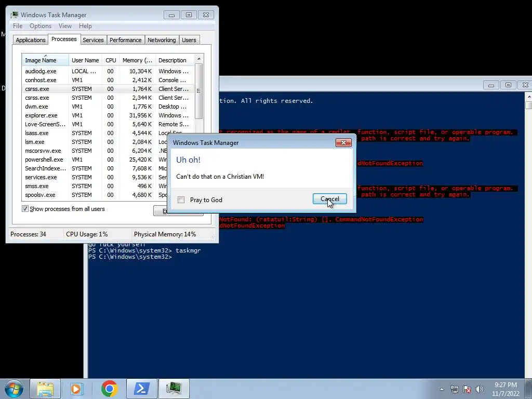This screenshot has width=532, height=399.
Task: Click the Action Center flag icon
Action: 467,389
